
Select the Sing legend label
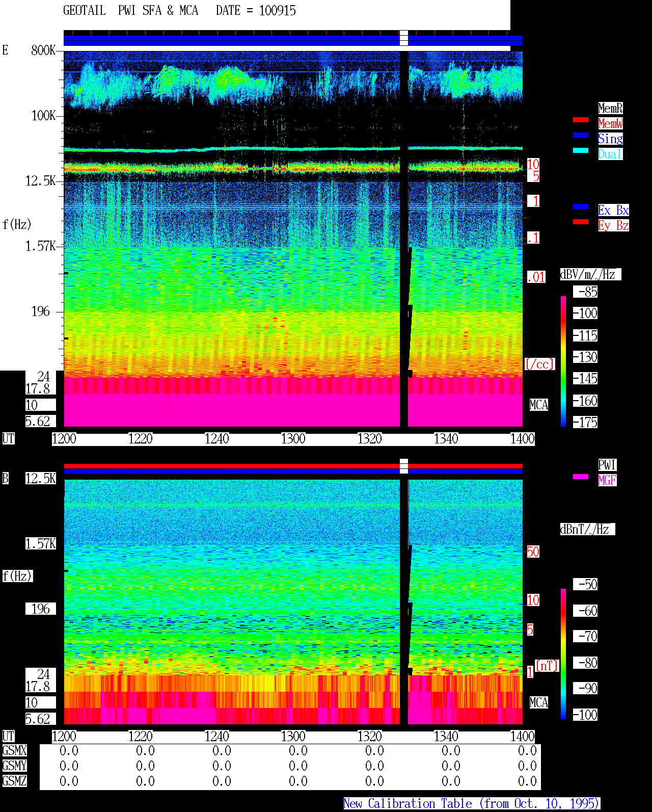click(x=610, y=139)
